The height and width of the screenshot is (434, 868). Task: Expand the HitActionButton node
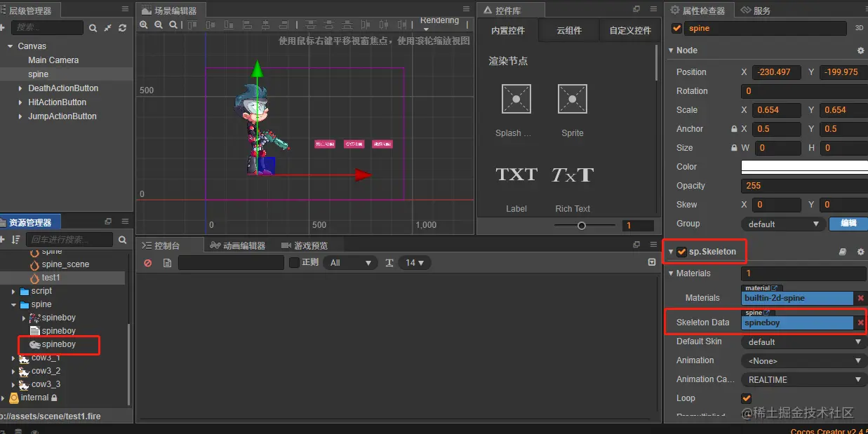coord(20,102)
